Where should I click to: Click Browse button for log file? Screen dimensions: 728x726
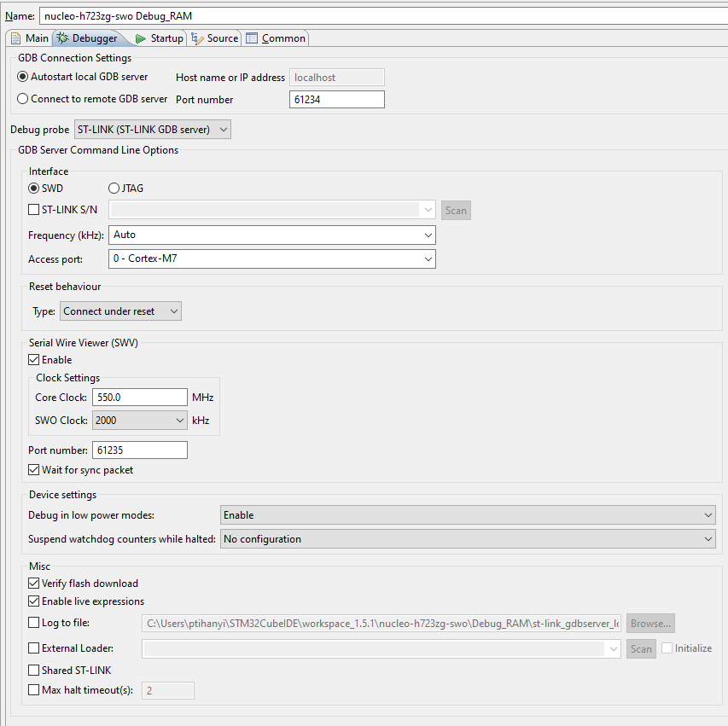pos(650,624)
